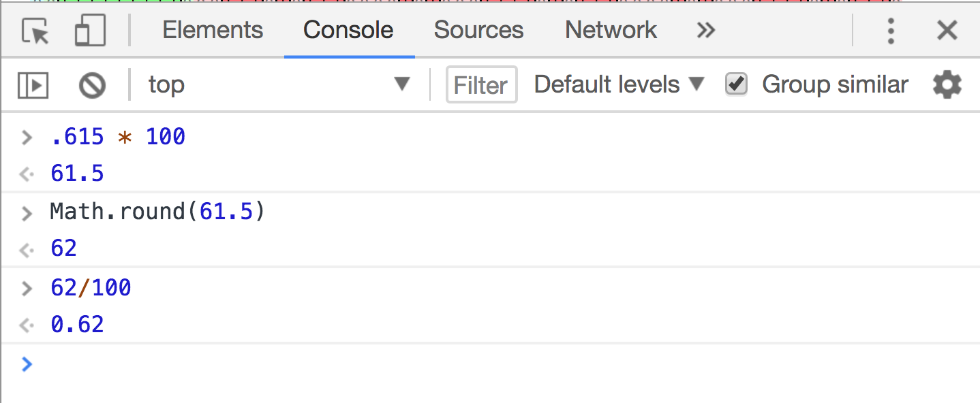Close the DevTools panel
This screenshot has width=980, height=403.
[x=947, y=31]
